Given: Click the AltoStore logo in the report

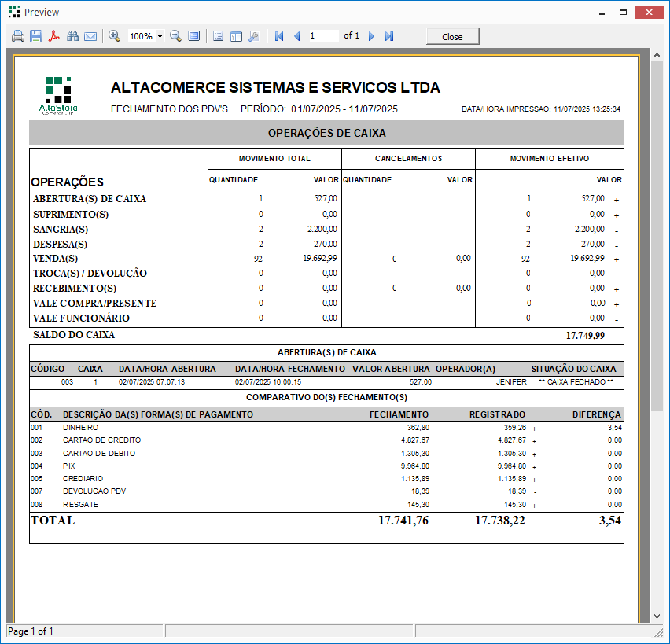Looking at the screenshot, I should (x=58, y=96).
